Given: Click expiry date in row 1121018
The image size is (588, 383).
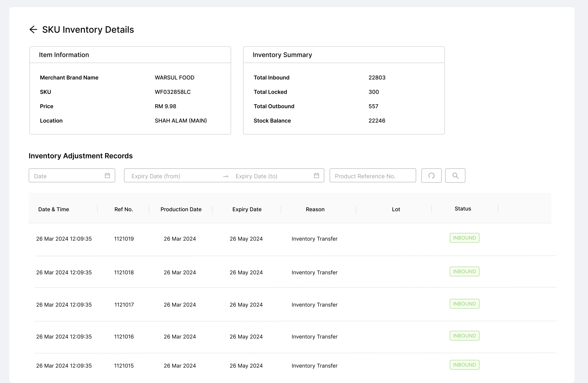Looking at the screenshot, I should (246, 272).
